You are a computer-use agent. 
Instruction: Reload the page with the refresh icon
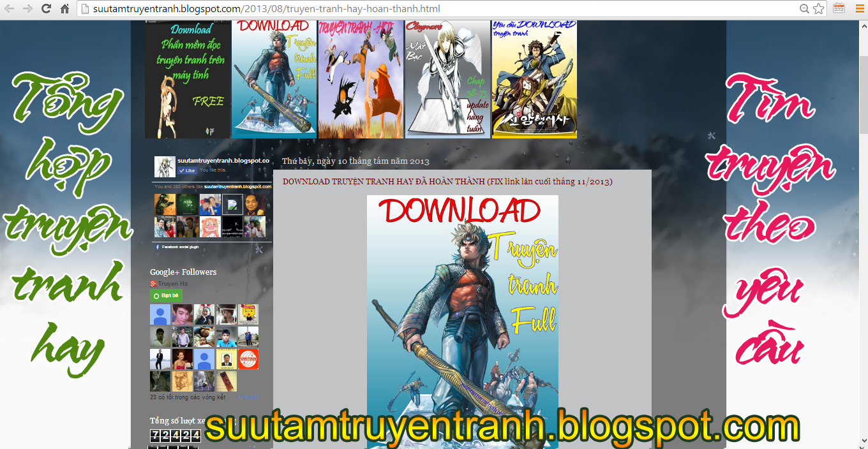[46, 9]
